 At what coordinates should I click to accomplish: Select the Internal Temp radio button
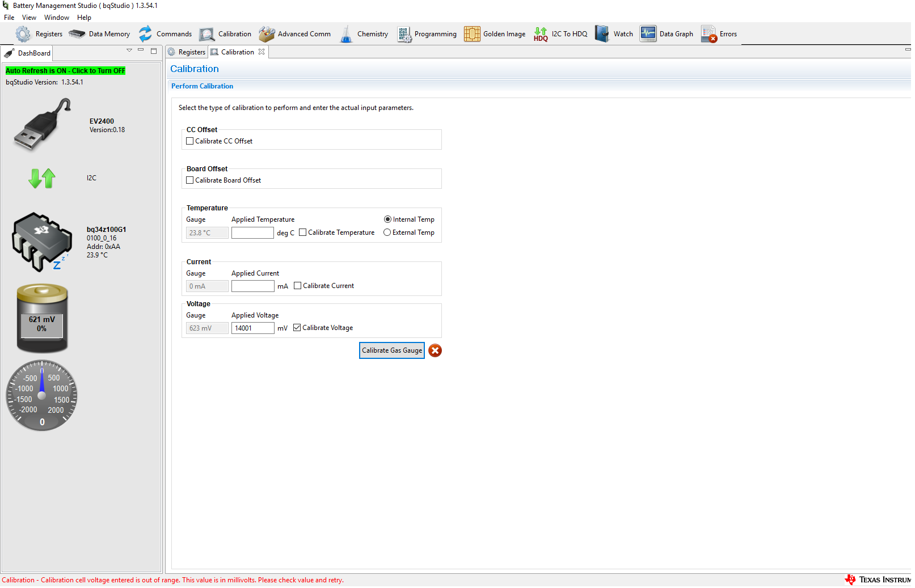point(387,219)
